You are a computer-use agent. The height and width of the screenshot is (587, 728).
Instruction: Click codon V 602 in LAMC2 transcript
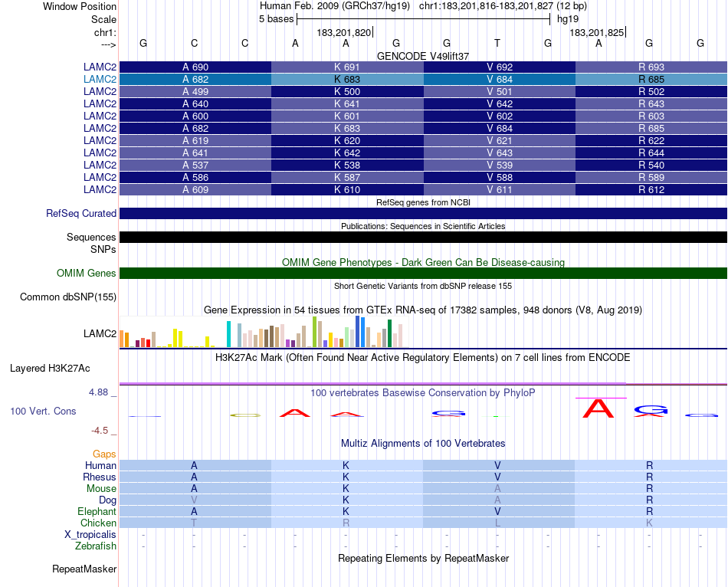pyautogui.click(x=499, y=116)
